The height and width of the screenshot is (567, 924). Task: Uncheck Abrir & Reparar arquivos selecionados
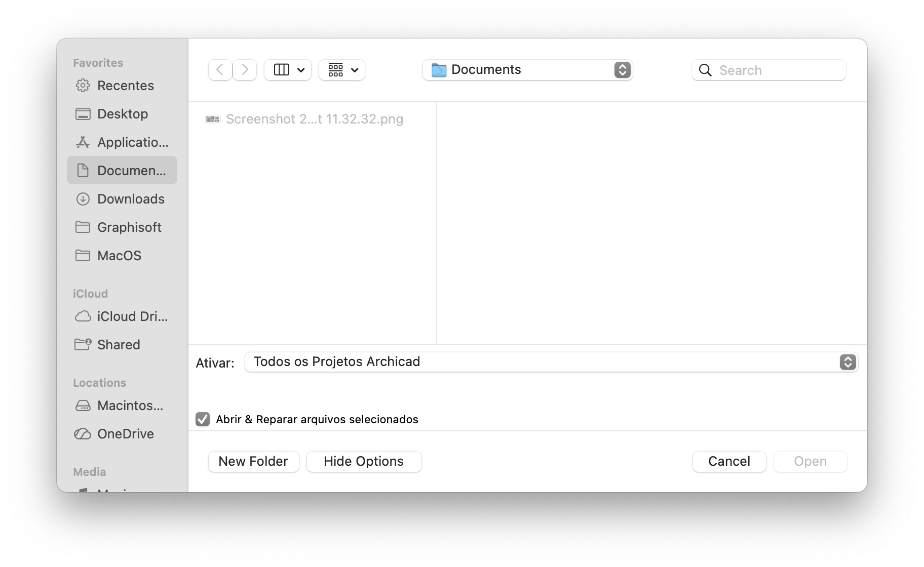coord(203,419)
